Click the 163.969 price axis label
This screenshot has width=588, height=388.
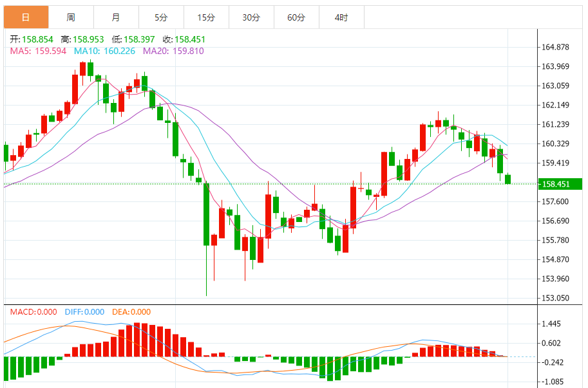555,67
